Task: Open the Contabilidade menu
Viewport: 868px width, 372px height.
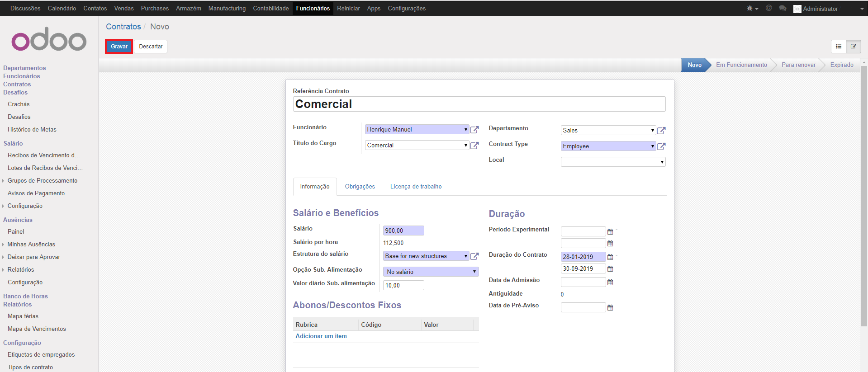Action: tap(270, 9)
